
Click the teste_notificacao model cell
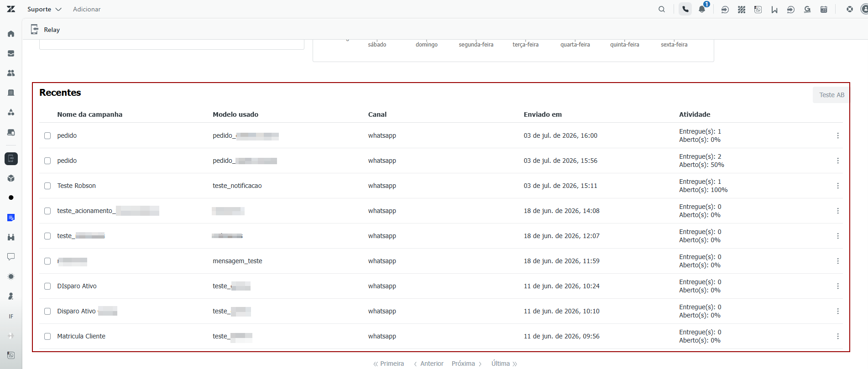tap(237, 186)
